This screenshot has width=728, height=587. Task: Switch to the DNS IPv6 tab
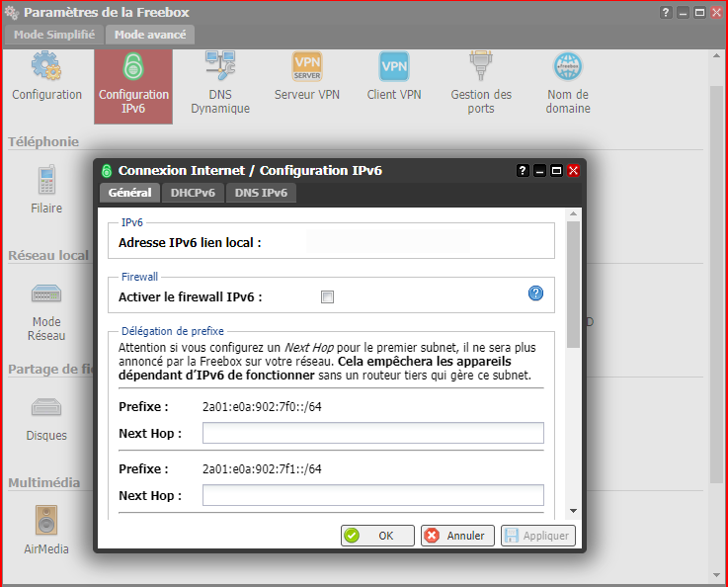pyautogui.click(x=261, y=193)
